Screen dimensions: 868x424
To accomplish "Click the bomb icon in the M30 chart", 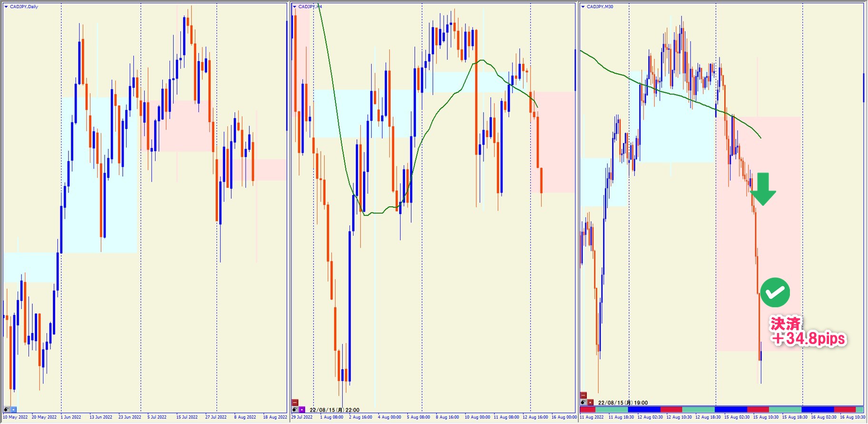I will (x=583, y=403).
